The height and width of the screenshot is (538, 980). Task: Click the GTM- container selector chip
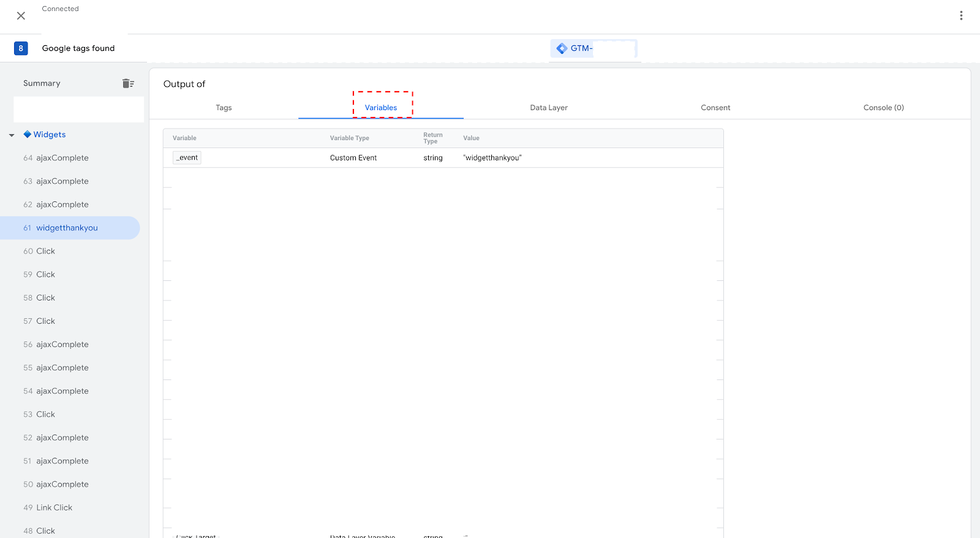(x=594, y=48)
